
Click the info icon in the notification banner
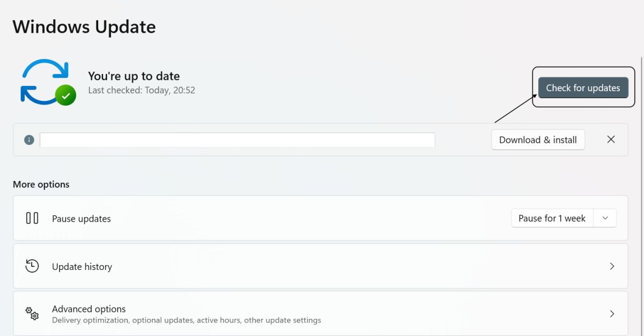pos(29,140)
